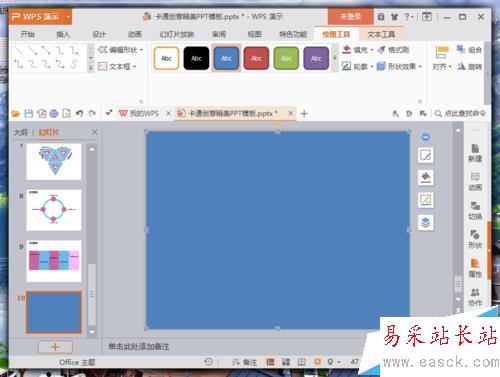This screenshot has width=500, height=377.
Task: Apply the red Abc shape style
Action: (256, 58)
